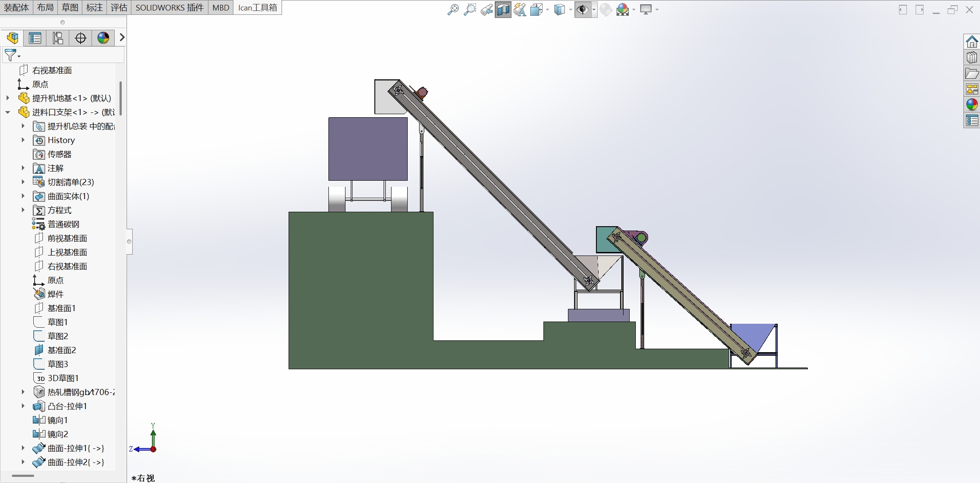Image resolution: width=980 pixels, height=483 pixels.
Task: Open the Appearances task pane icon
Action: coord(972,104)
